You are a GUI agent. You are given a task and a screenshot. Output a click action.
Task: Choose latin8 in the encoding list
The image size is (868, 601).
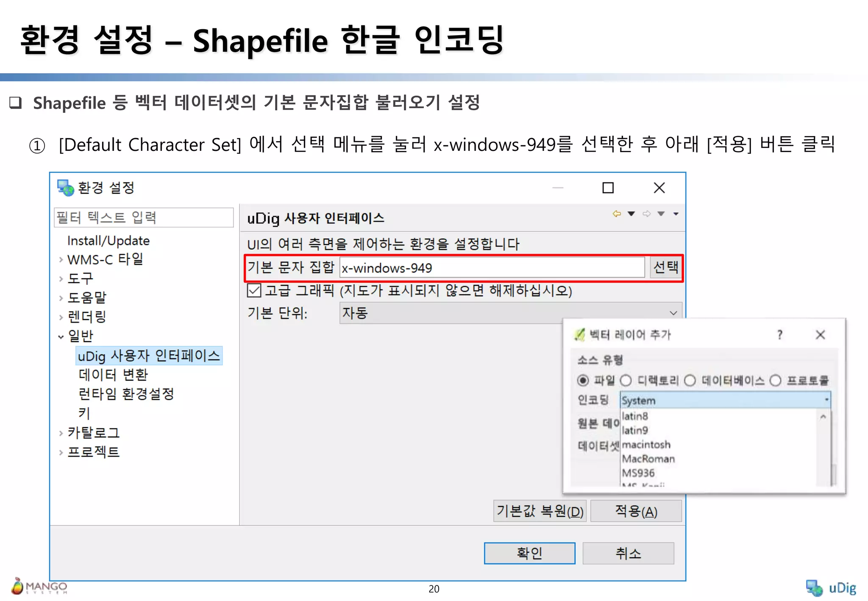coord(634,416)
